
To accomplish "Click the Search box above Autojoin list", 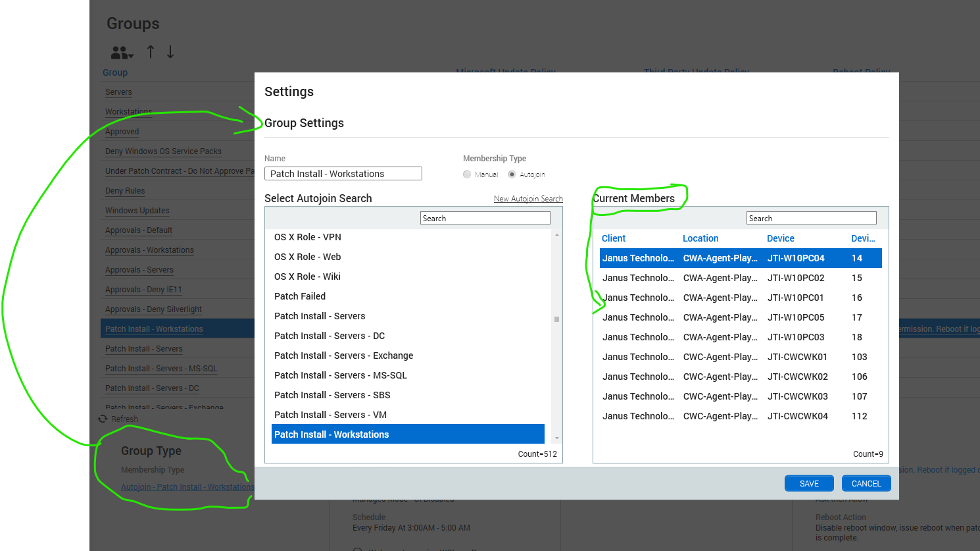I will point(485,219).
